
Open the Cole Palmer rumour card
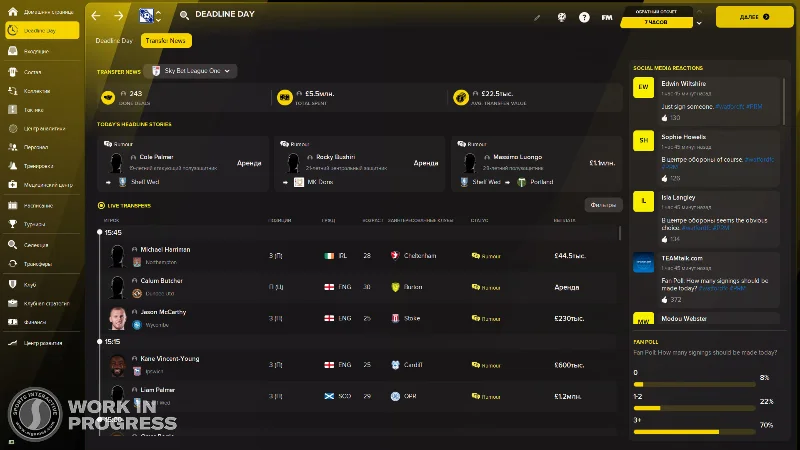(183, 164)
